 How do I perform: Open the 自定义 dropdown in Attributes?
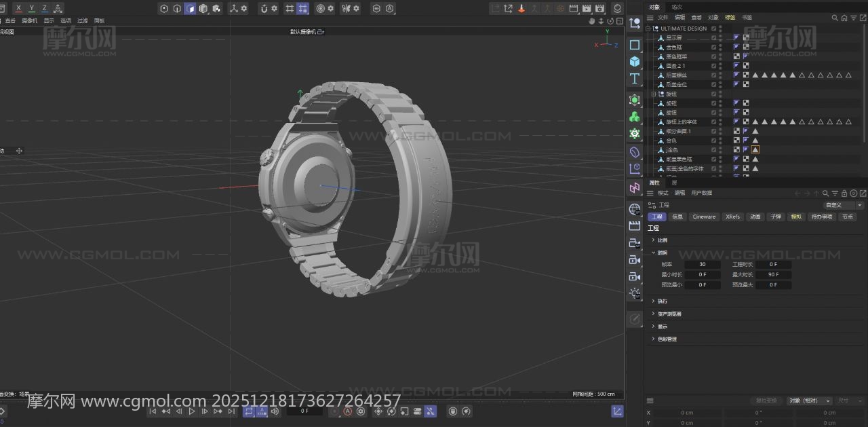tap(843, 205)
